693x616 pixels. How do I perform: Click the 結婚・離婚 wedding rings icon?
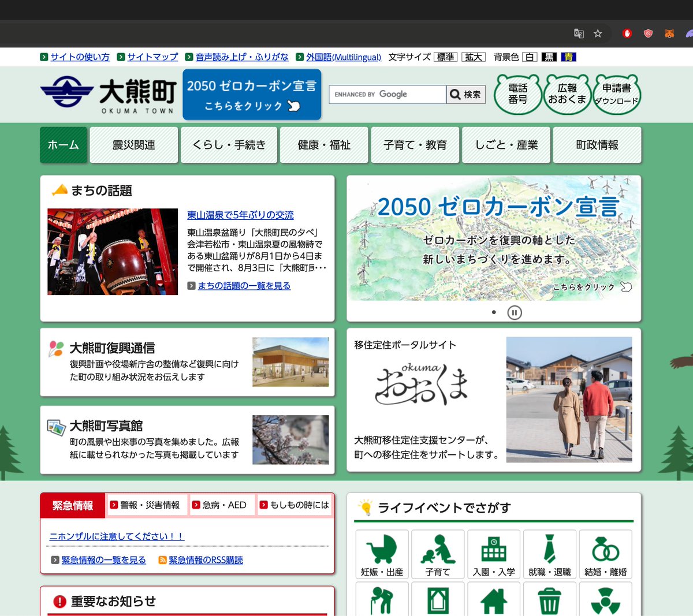point(606,554)
